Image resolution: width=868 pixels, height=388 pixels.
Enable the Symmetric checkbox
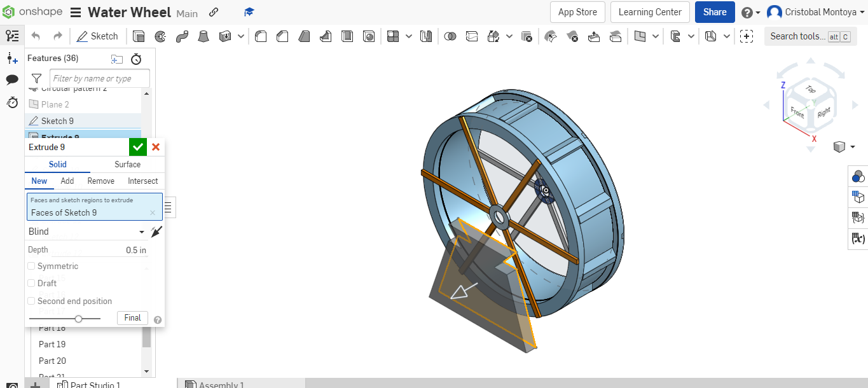point(31,266)
